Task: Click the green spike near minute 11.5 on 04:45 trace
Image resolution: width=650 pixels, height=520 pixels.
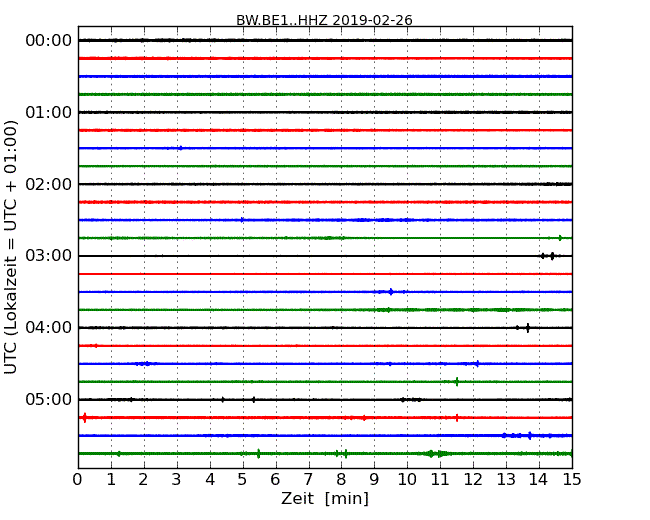Action: pyautogui.click(x=457, y=381)
